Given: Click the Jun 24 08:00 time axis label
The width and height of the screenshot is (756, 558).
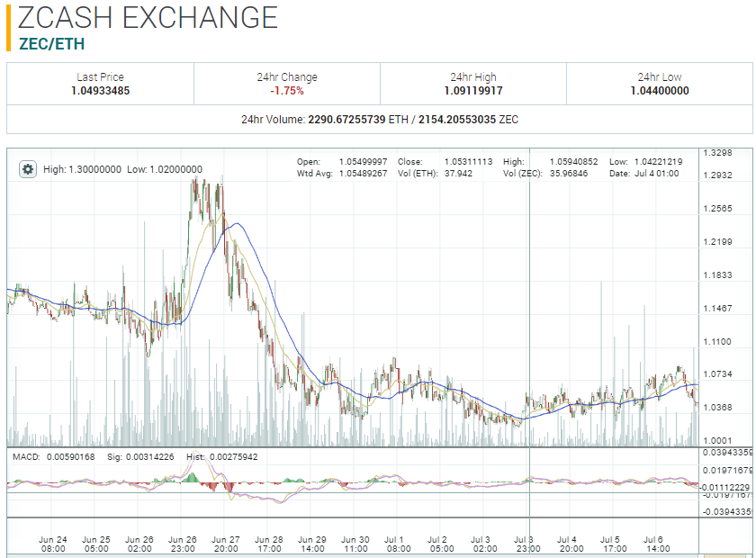Looking at the screenshot, I should point(53,544).
